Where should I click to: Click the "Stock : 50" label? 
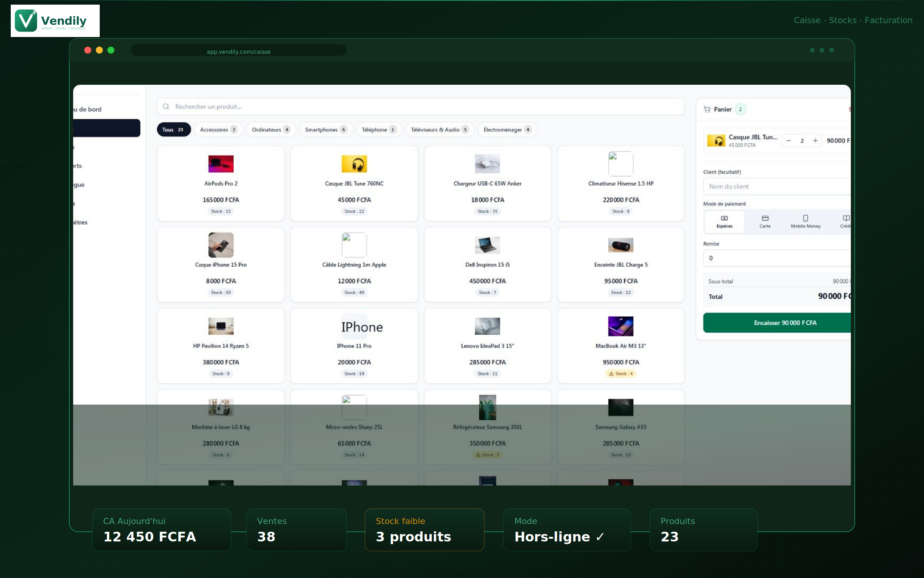[x=221, y=293]
